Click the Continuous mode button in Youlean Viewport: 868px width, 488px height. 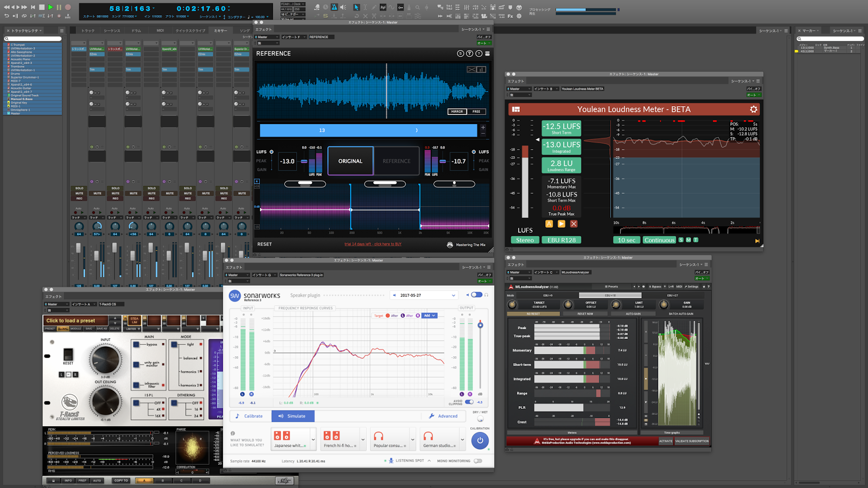[660, 240]
